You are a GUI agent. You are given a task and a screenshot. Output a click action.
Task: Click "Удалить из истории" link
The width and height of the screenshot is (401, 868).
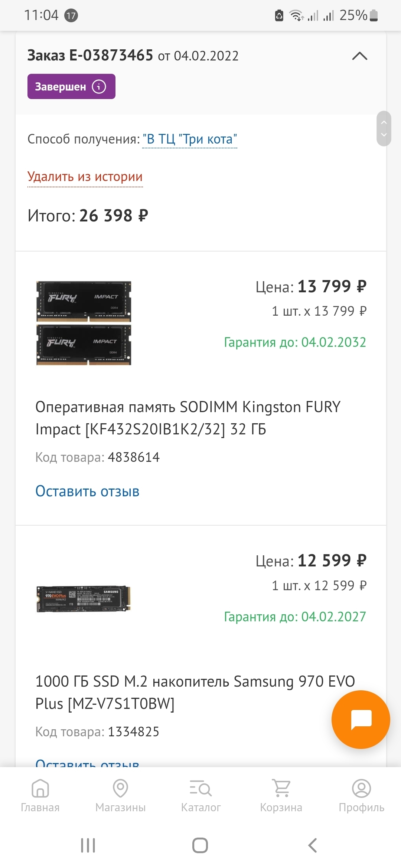pos(85,177)
